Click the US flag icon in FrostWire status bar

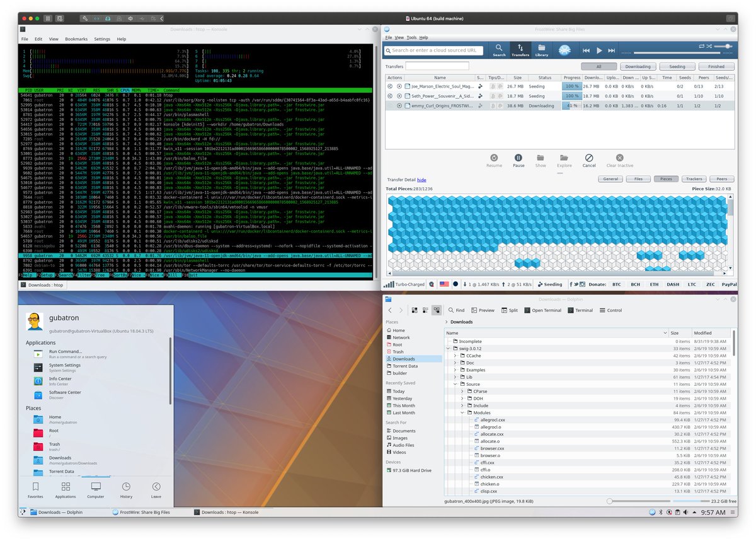point(444,284)
